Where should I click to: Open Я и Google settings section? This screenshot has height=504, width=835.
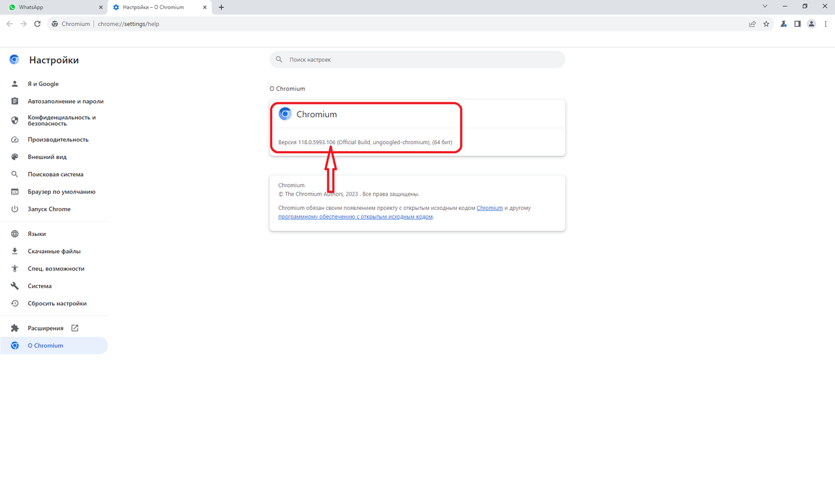click(54, 83)
